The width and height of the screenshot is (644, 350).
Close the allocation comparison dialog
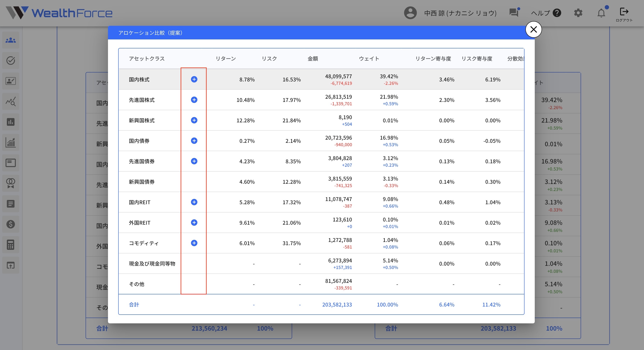coord(533,29)
